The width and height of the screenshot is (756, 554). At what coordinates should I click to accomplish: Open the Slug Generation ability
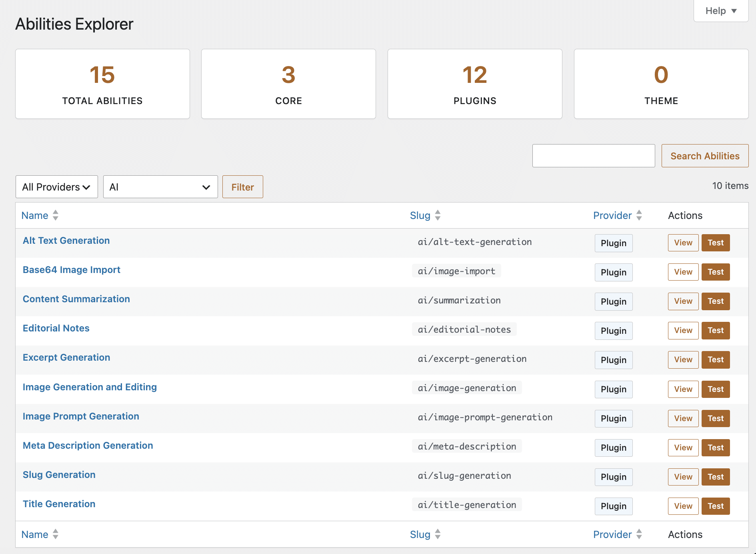click(59, 475)
